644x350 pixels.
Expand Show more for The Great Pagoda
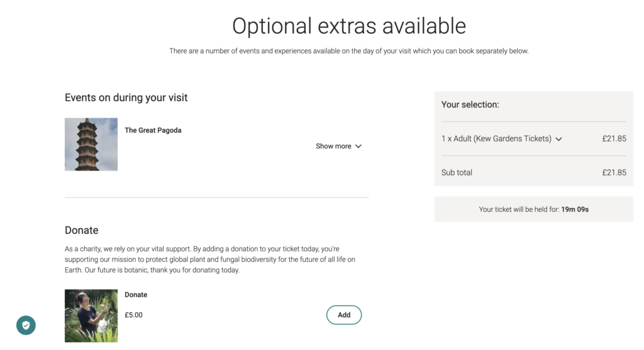click(338, 146)
